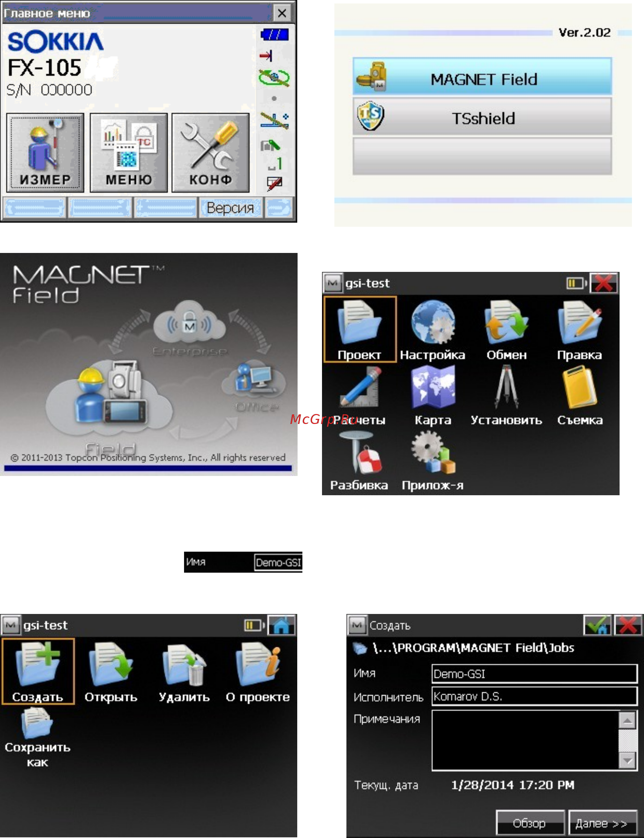Click the crossed-out pen input icon

point(275,184)
